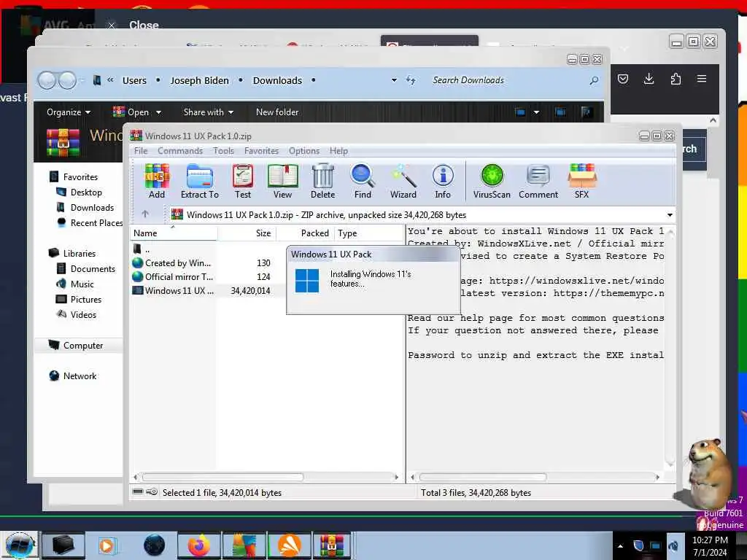
Task: Click the Delete trash can icon
Action: pos(323,181)
